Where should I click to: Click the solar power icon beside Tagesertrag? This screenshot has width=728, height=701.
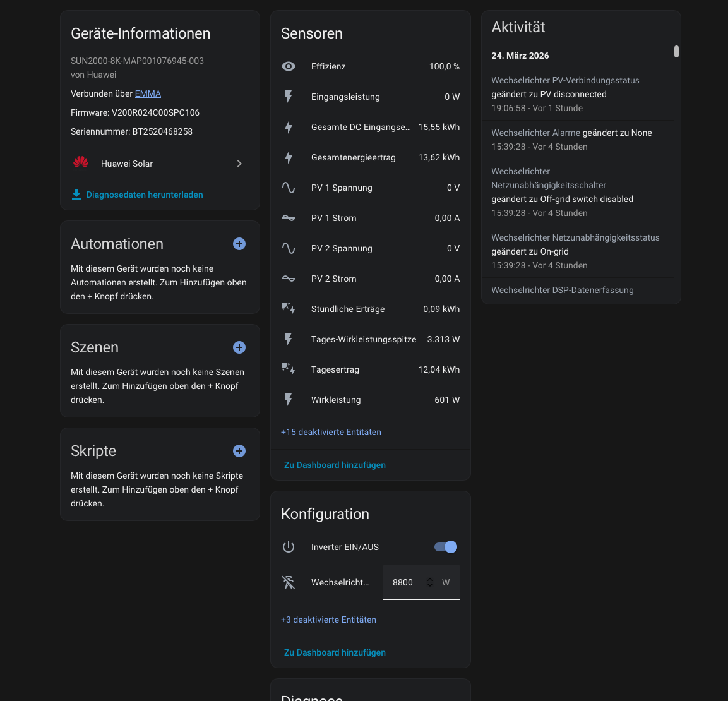[x=289, y=369]
